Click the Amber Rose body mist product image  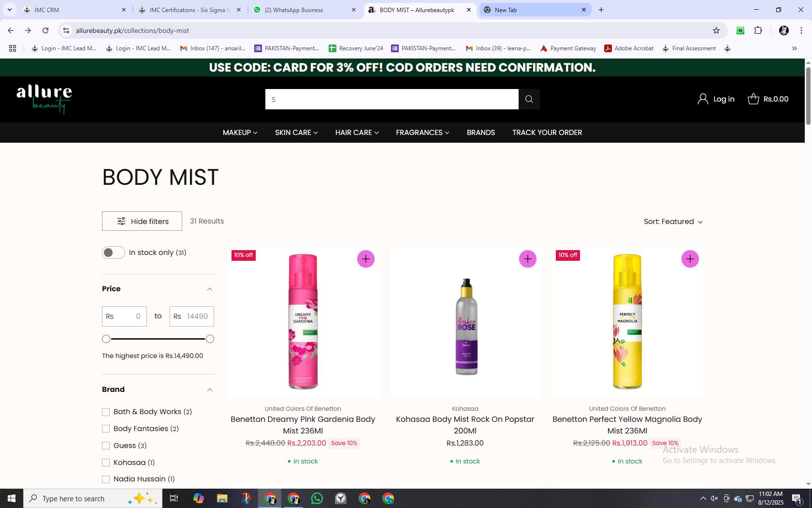tap(465, 322)
